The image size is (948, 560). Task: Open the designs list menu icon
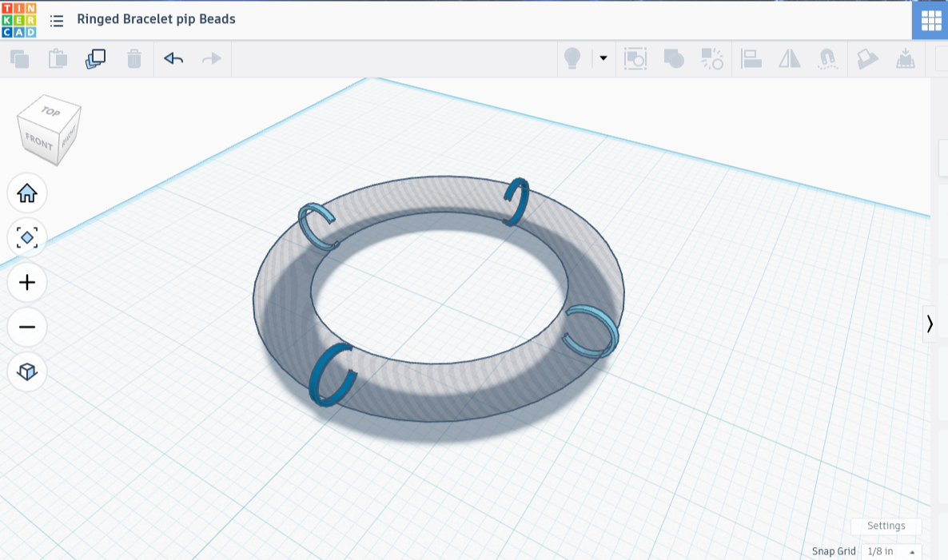[57, 21]
